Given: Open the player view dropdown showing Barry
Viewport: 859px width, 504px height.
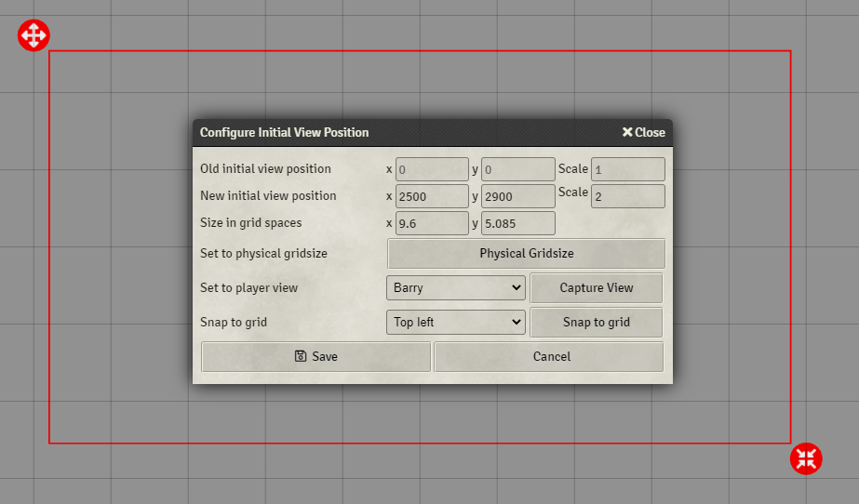Looking at the screenshot, I should [x=456, y=288].
